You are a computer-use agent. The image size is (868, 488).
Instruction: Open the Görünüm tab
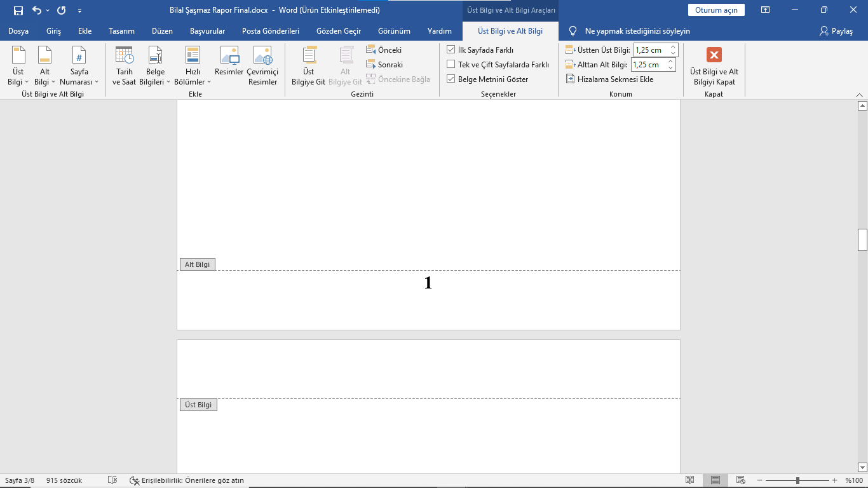394,31
